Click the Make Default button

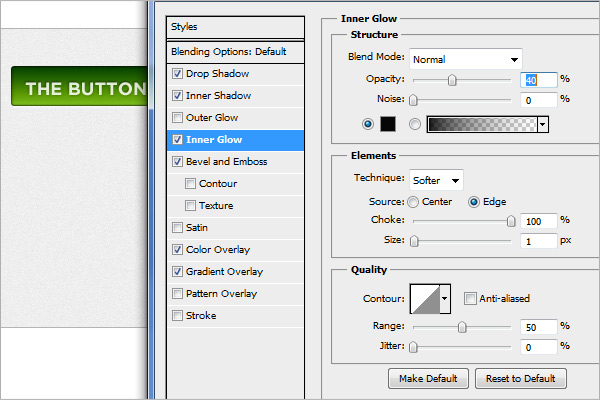pyautogui.click(x=428, y=379)
